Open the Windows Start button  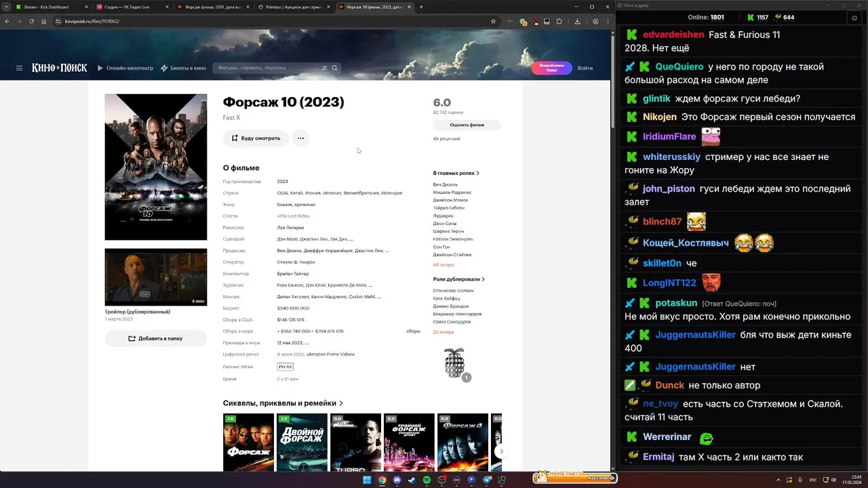(x=367, y=480)
